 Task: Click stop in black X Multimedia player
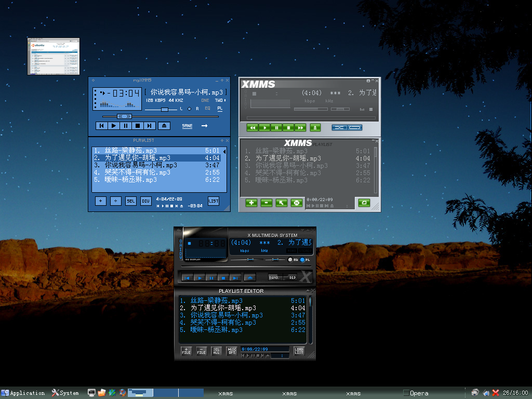click(x=223, y=278)
